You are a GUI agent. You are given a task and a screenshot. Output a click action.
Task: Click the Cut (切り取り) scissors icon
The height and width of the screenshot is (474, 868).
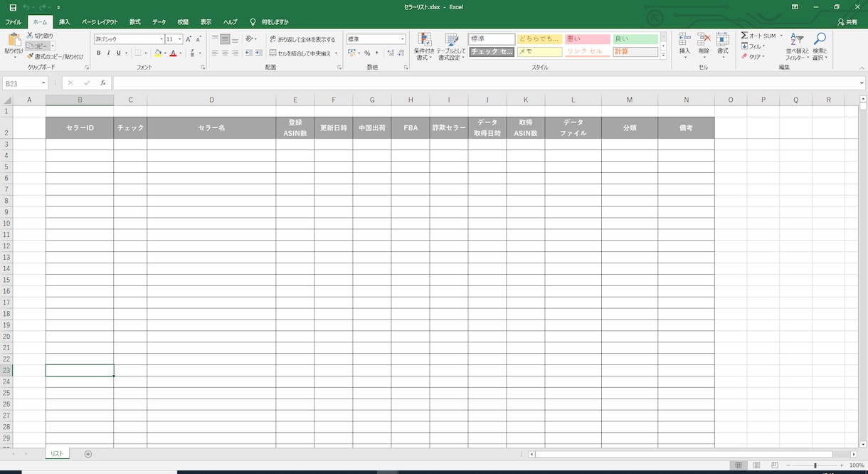tap(30, 36)
